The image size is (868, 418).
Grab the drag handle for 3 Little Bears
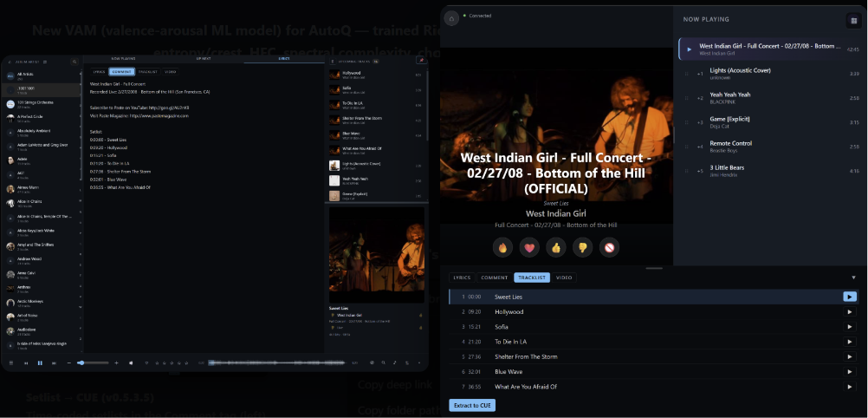pyautogui.click(x=687, y=171)
